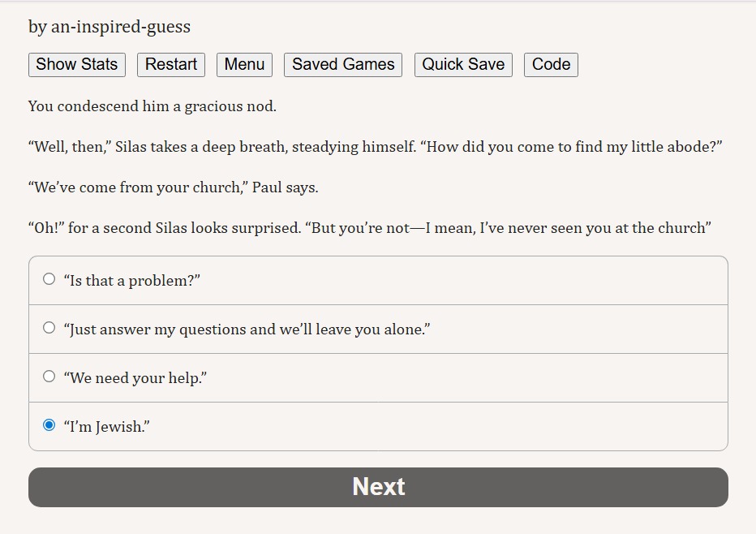The width and height of the screenshot is (756, 534).
Task: Click the Restart button
Action: click(171, 65)
